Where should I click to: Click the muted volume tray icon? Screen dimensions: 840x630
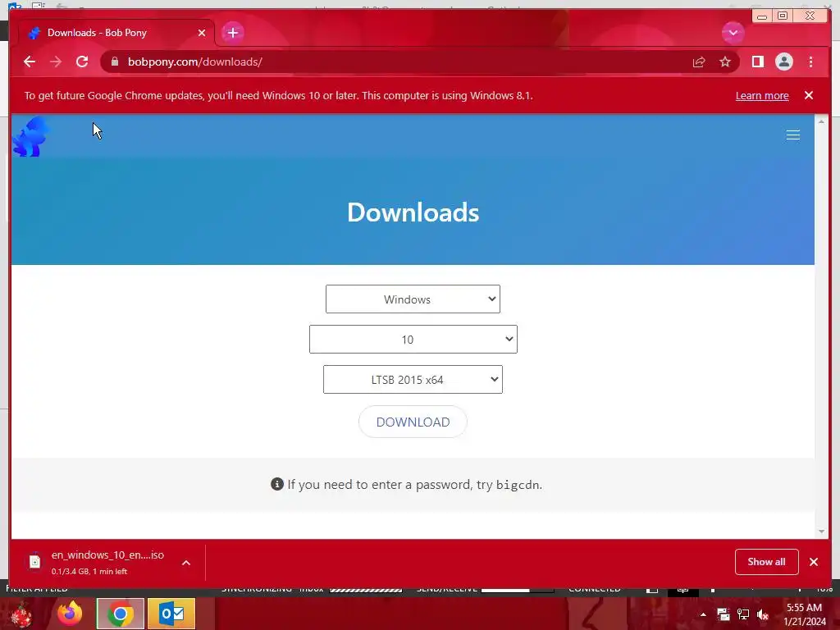[763, 614]
